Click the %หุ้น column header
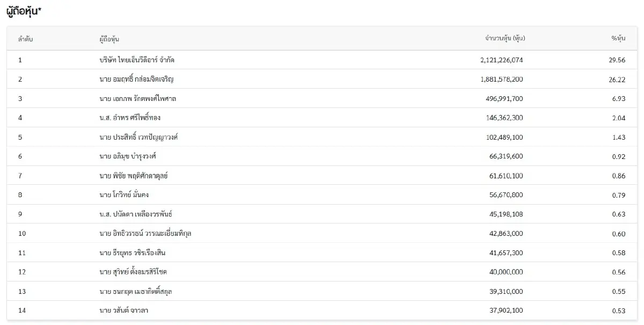Screen dimensions: 644x325 (x=618, y=39)
